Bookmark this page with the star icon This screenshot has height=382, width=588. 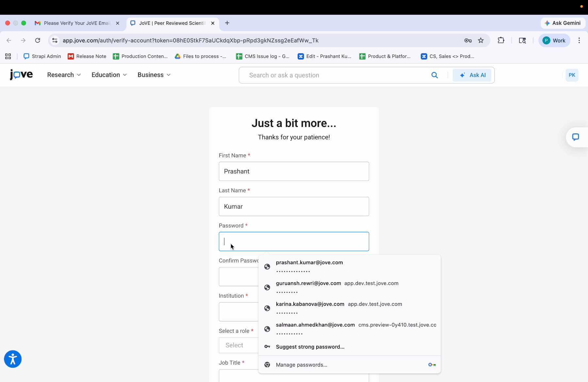click(481, 40)
